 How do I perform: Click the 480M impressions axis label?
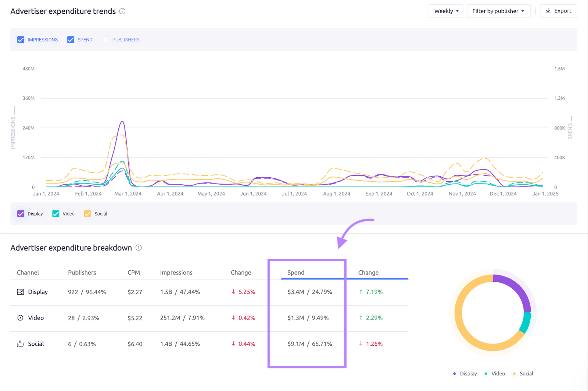tap(29, 69)
